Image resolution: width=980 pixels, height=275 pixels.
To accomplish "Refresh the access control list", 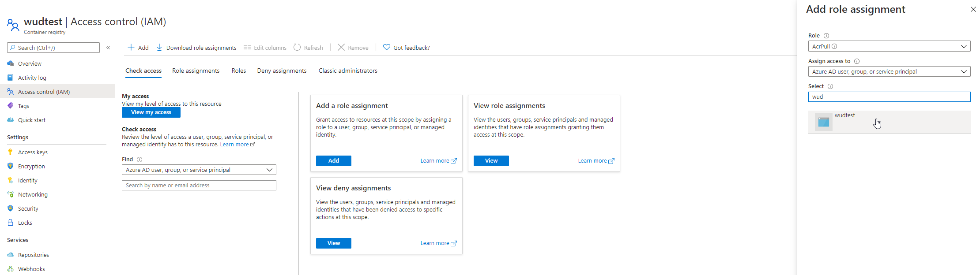I will coord(308,48).
